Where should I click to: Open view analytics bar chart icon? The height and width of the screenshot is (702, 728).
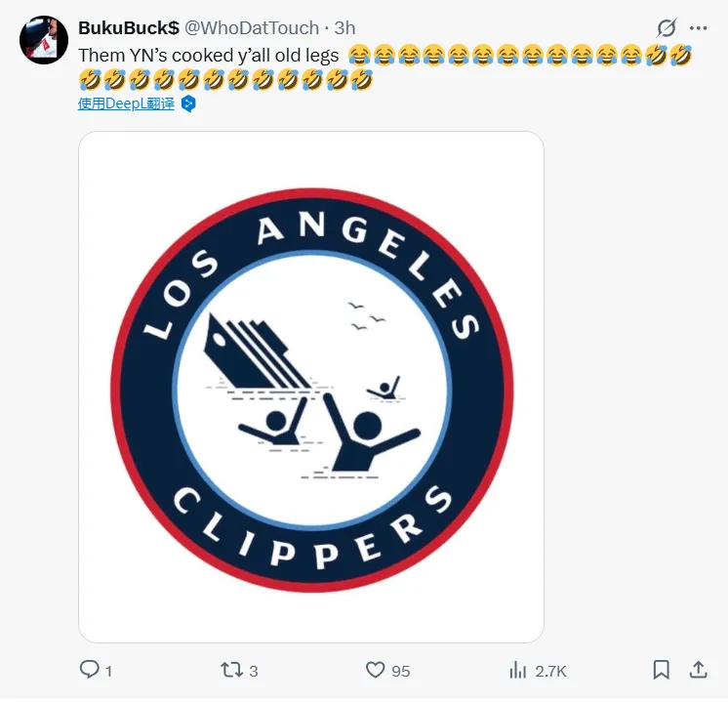518,670
